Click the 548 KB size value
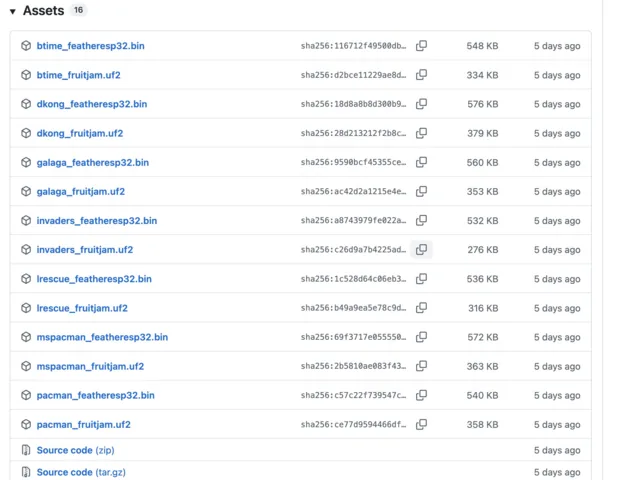The image size is (640, 480). pos(482,46)
